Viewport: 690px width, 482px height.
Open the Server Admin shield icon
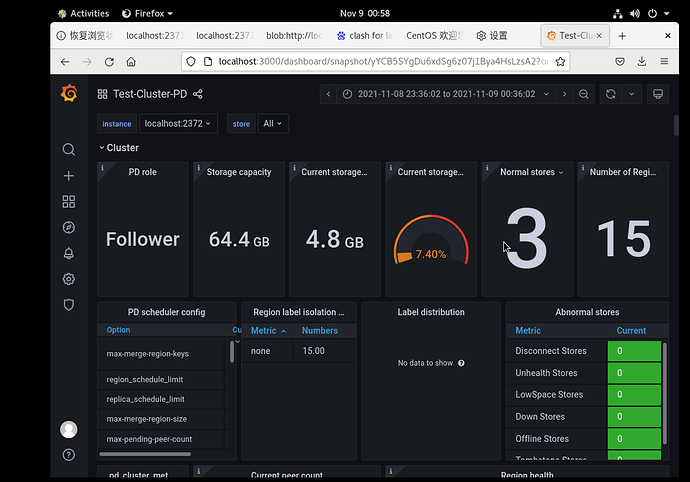click(69, 305)
